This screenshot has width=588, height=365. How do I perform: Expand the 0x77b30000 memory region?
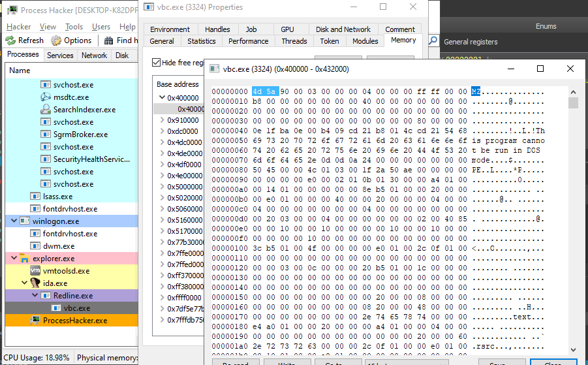162,242
